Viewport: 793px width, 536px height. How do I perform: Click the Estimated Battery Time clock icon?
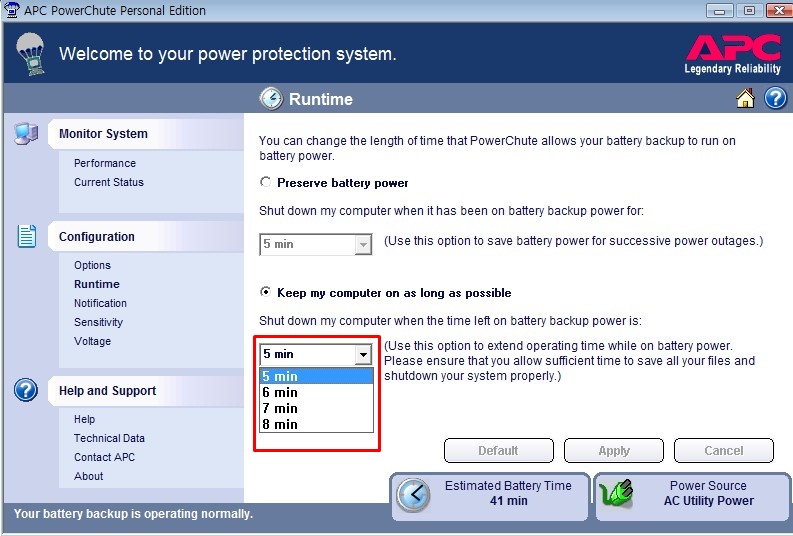pos(413,494)
